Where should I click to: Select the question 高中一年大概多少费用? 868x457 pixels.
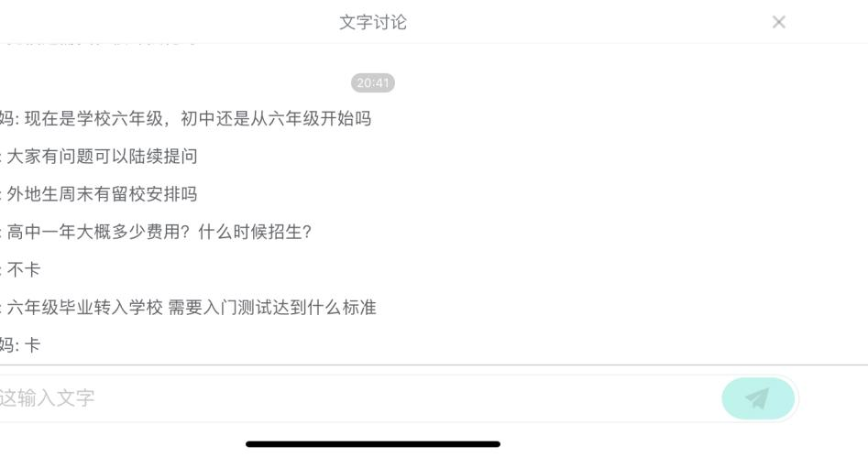coord(99,232)
